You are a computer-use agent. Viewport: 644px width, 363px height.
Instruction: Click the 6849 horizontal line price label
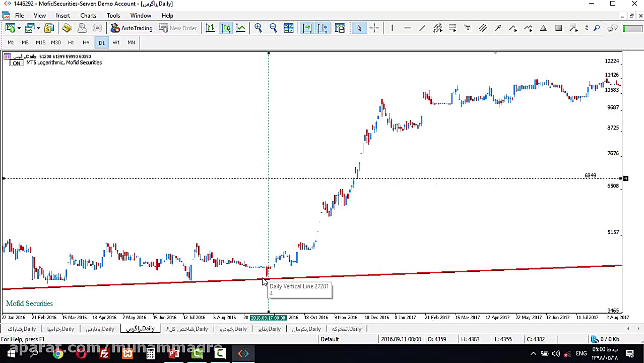tap(590, 175)
